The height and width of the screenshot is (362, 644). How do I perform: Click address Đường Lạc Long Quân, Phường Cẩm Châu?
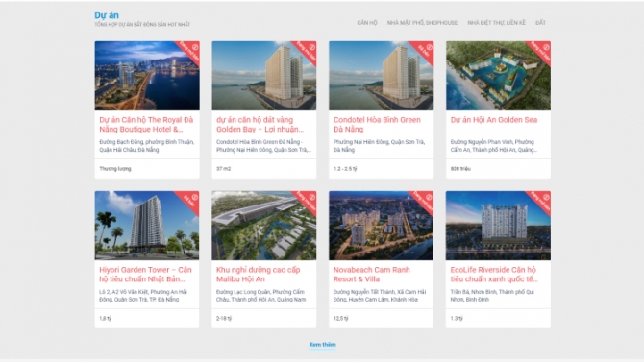(x=260, y=296)
